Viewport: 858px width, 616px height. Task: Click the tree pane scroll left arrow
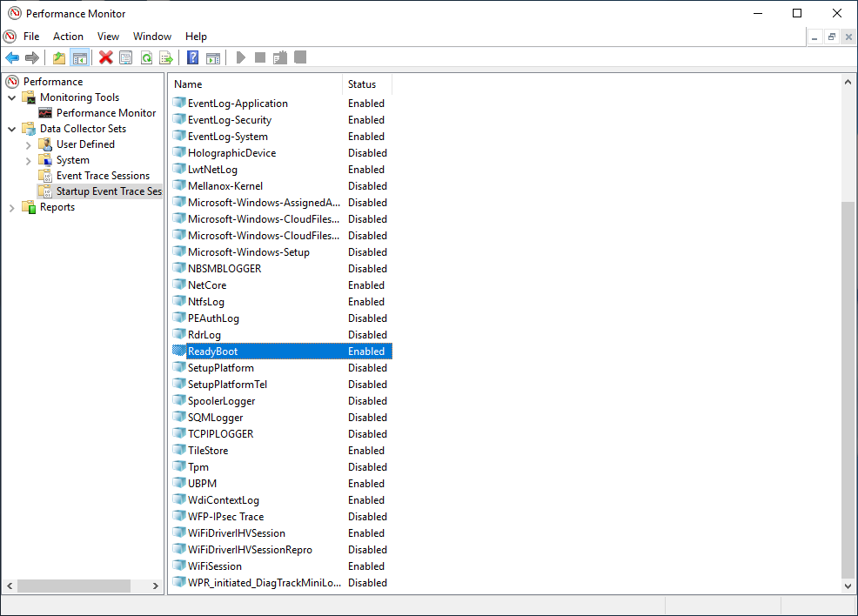(10, 586)
